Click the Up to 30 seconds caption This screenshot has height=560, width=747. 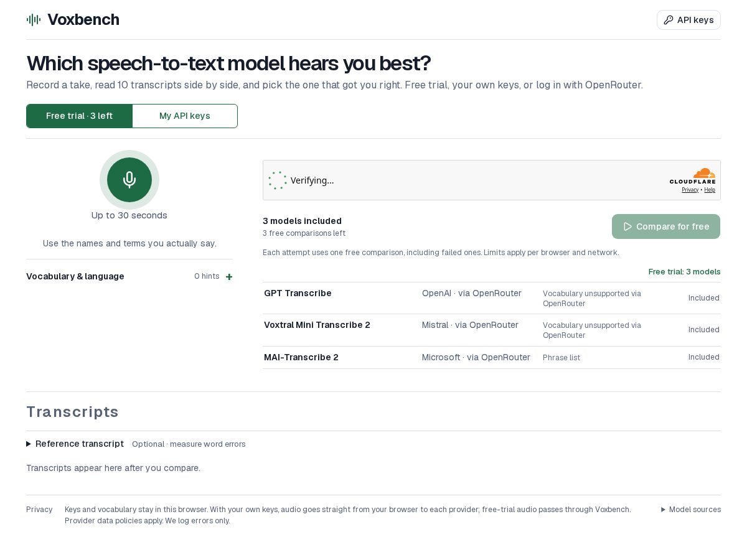click(x=129, y=215)
